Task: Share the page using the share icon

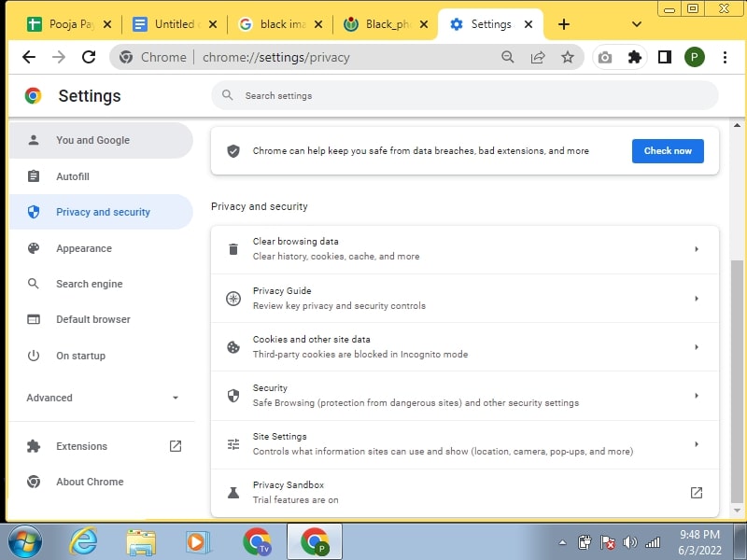Action: 538,57
